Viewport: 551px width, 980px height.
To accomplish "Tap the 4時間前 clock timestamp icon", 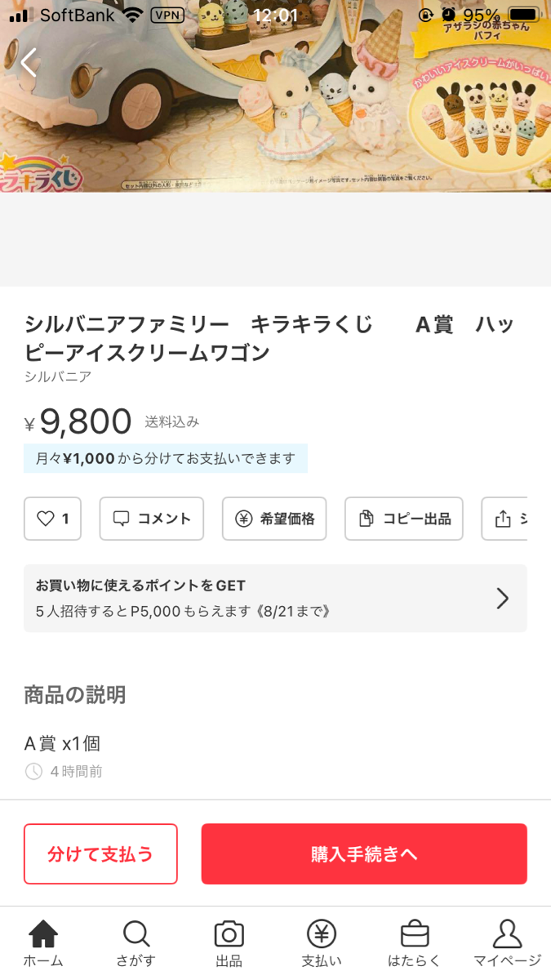I will 33,771.
